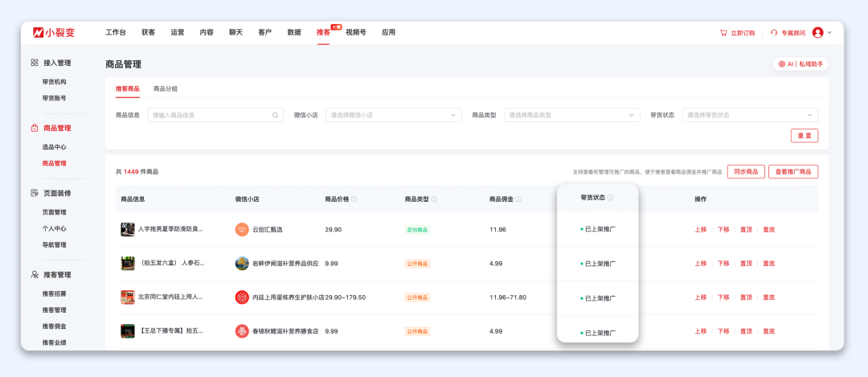The image size is (868, 377).
Task: Click the search magnifier in 商品信息 field
Action: 276,115
